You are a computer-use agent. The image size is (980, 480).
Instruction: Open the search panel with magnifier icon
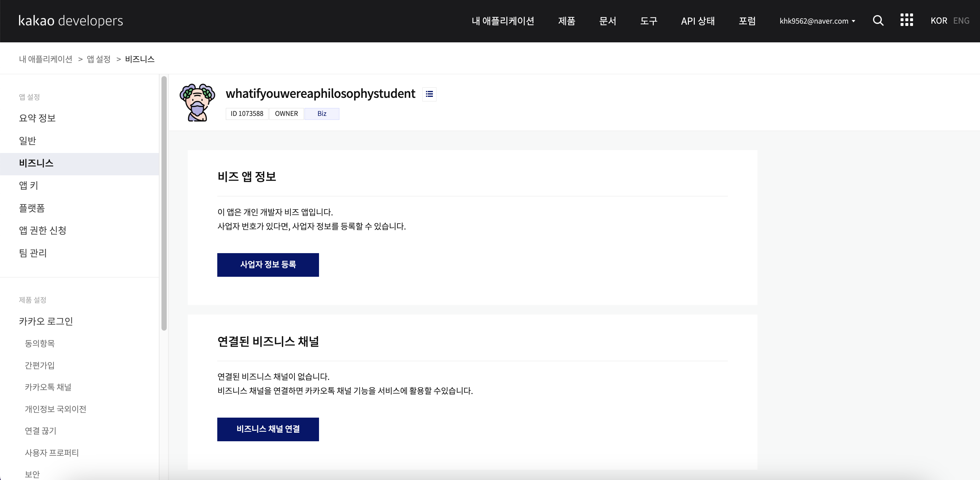coord(878,21)
